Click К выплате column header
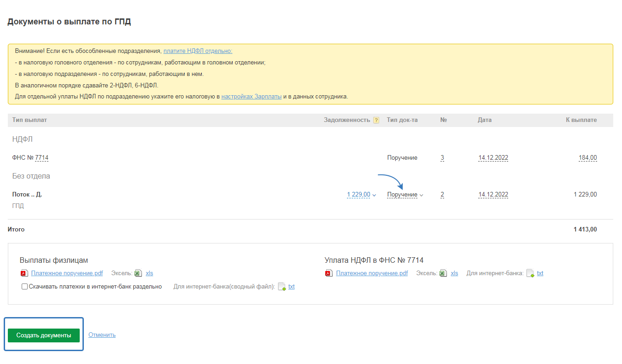The height and width of the screenshot is (364, 622). tap(581, 120)
